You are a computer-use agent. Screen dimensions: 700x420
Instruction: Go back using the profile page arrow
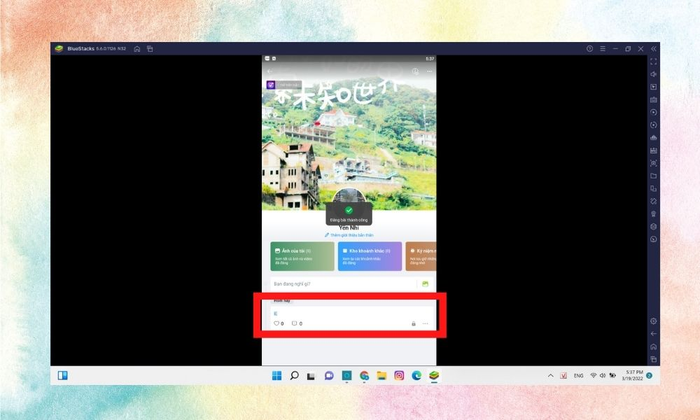coord(270,71)
